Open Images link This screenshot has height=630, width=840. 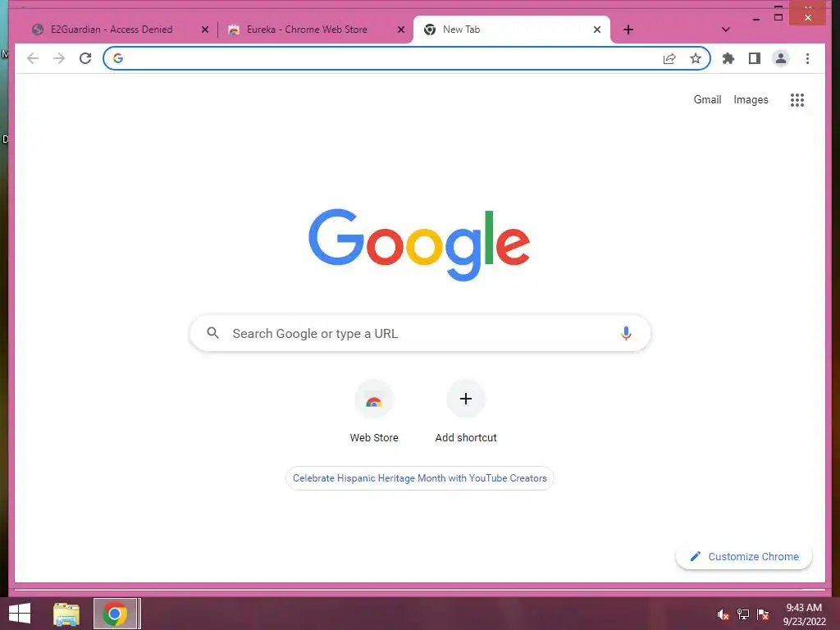pyautogui.click(x=751, y=99)
